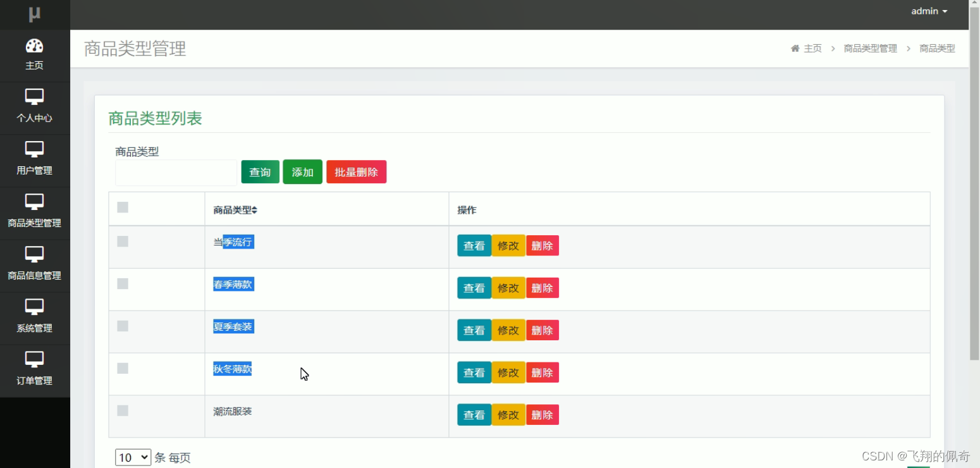Click the μ logo icon
This screenshot has height=468, width=980.
(x=35, y=13)
